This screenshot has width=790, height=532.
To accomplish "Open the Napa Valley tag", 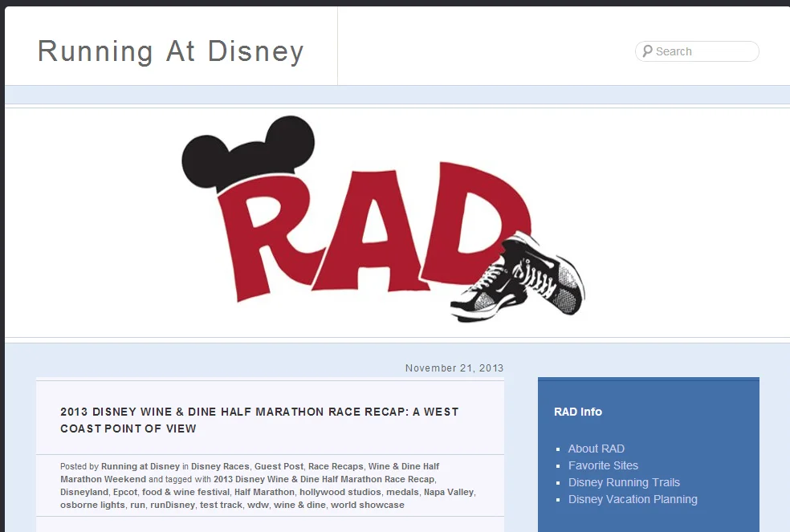I will click(449, 492).
